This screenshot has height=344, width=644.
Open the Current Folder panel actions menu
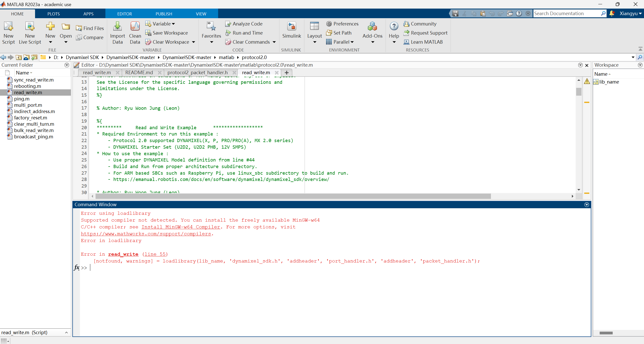pos(67,65)
